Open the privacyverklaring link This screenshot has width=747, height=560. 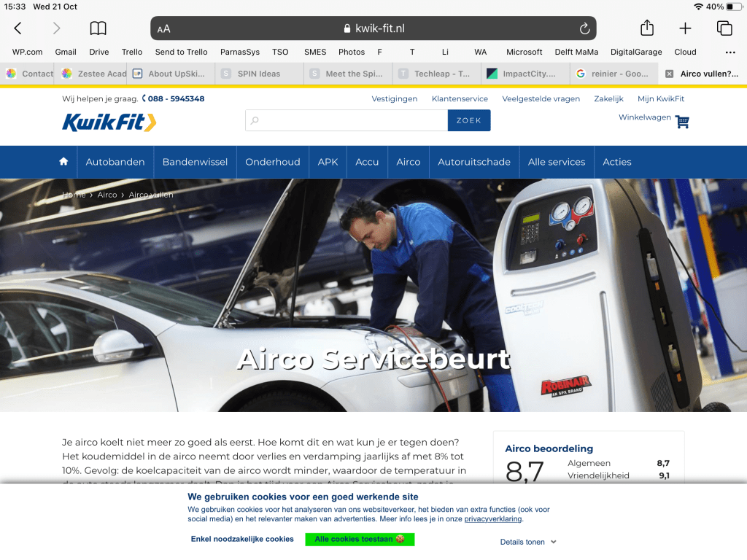493,519
